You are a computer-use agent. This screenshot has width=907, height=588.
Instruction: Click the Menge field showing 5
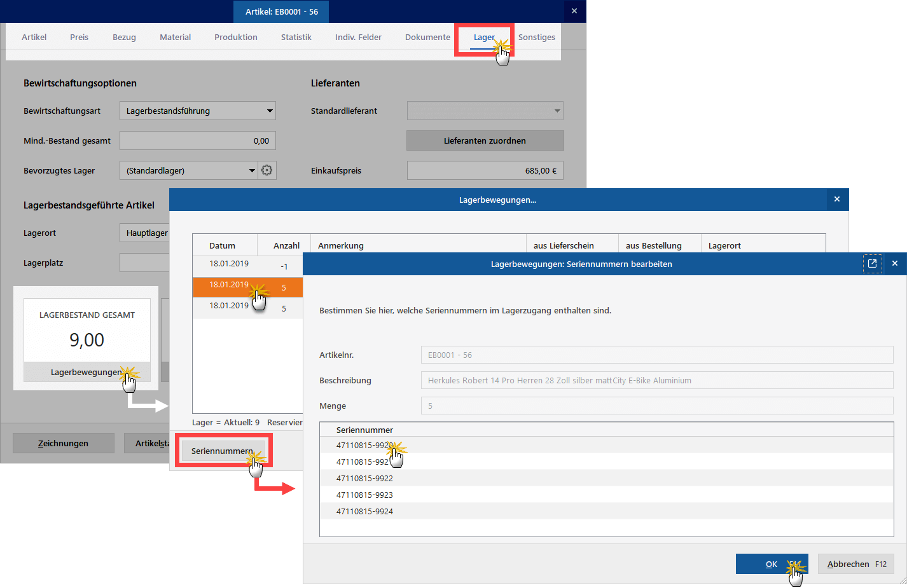[657, 406]
